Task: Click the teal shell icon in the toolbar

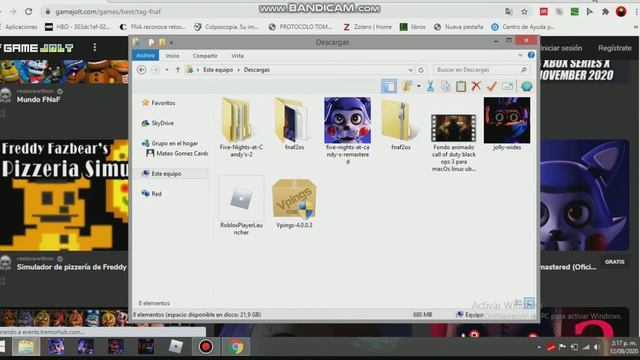Action: coord(527,86)
